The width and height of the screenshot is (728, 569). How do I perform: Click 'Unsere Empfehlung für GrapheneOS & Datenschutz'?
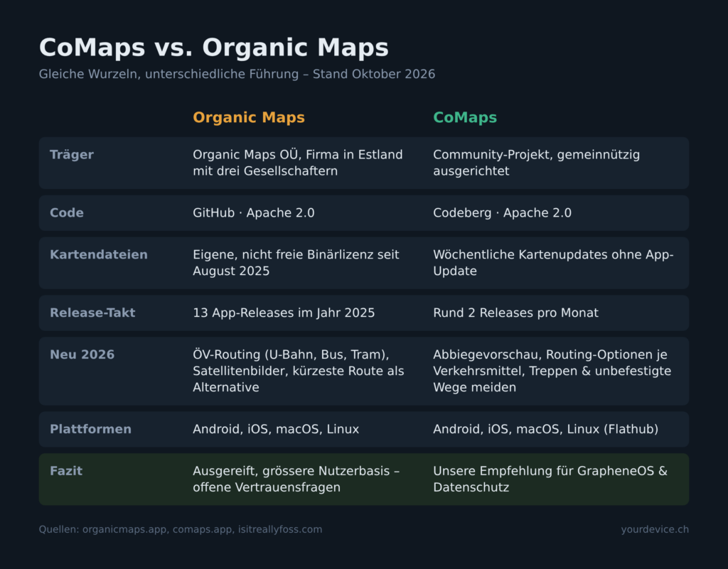coord(550,479)
